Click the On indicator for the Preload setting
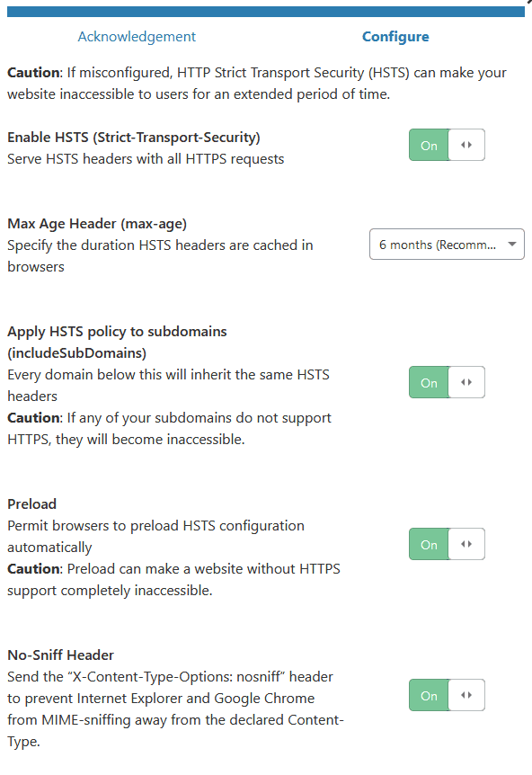Screen dimensions: 532x775 429,544
